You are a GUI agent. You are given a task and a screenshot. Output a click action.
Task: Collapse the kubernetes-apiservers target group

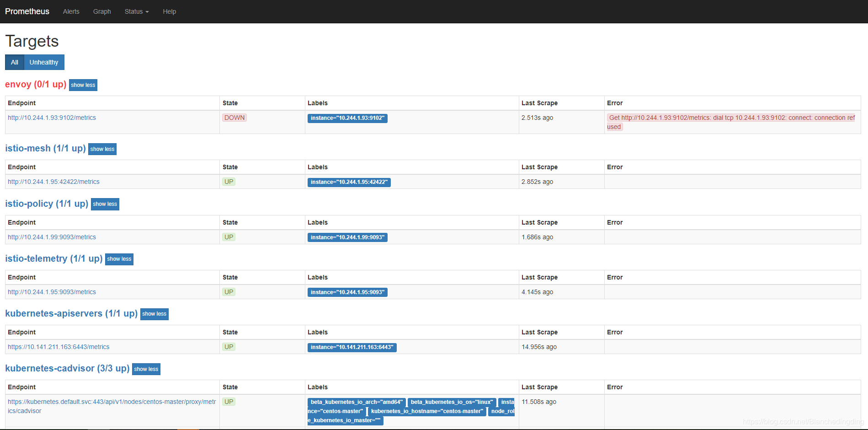coord(154,314)
